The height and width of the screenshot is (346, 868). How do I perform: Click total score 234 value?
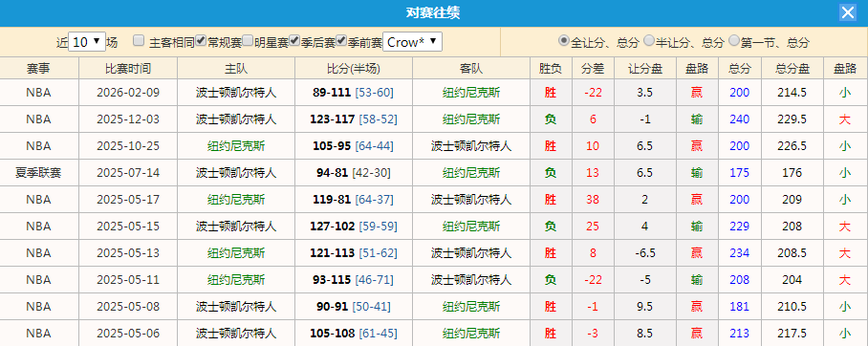(x=740, y=253)
